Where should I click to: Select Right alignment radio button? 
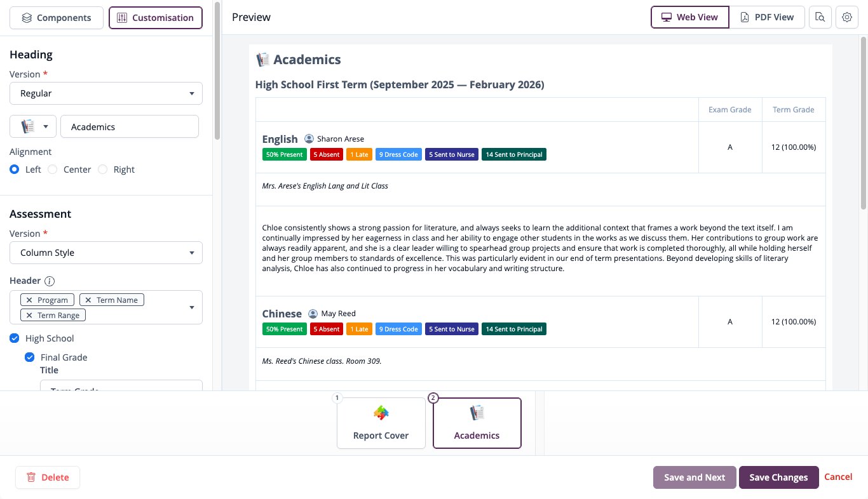(103, 170)
